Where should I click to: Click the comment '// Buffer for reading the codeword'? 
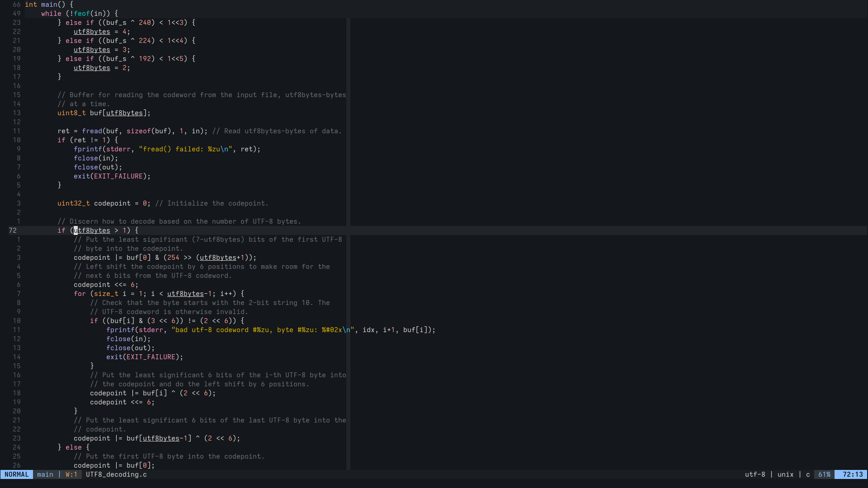coord(202,95)
